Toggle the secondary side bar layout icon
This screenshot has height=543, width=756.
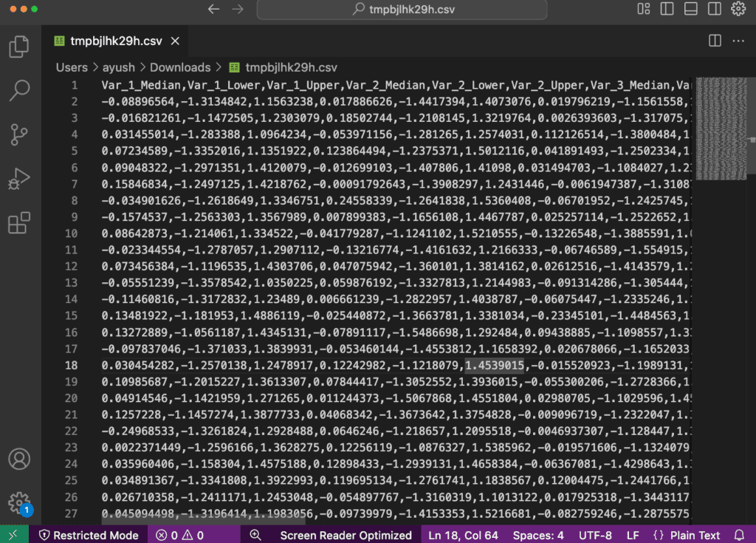pos(714,10)
